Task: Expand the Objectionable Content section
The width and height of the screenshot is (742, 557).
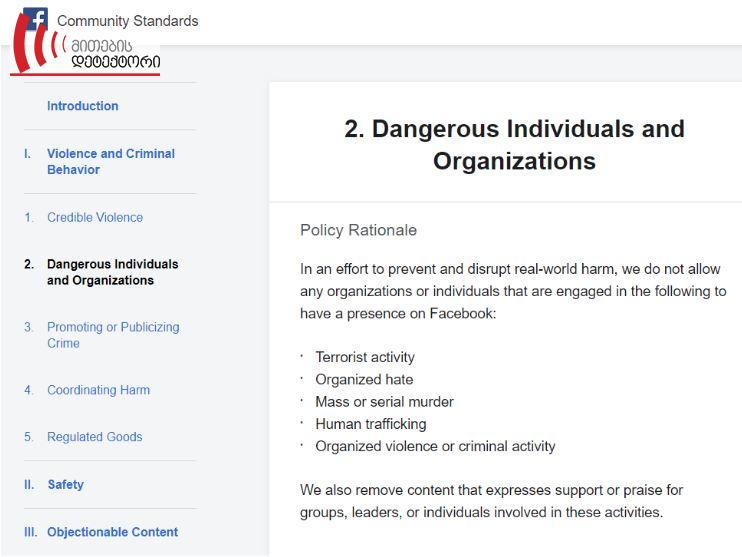Action: coord(113,532)
